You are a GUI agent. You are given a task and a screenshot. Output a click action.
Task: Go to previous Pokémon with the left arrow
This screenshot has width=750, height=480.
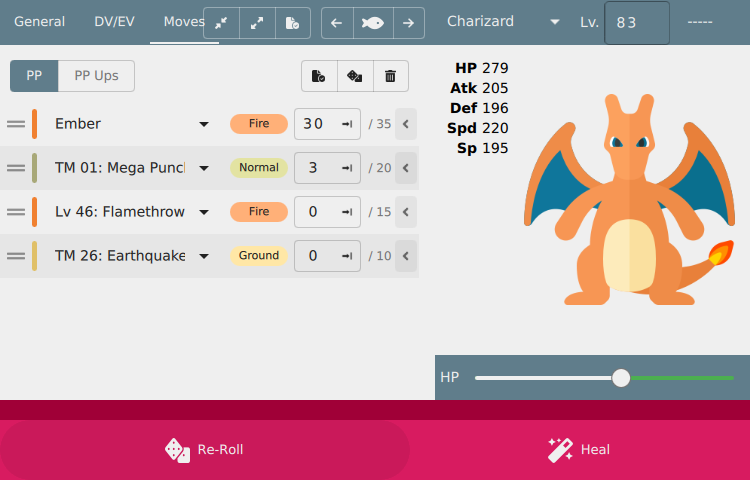pos(337,23)
